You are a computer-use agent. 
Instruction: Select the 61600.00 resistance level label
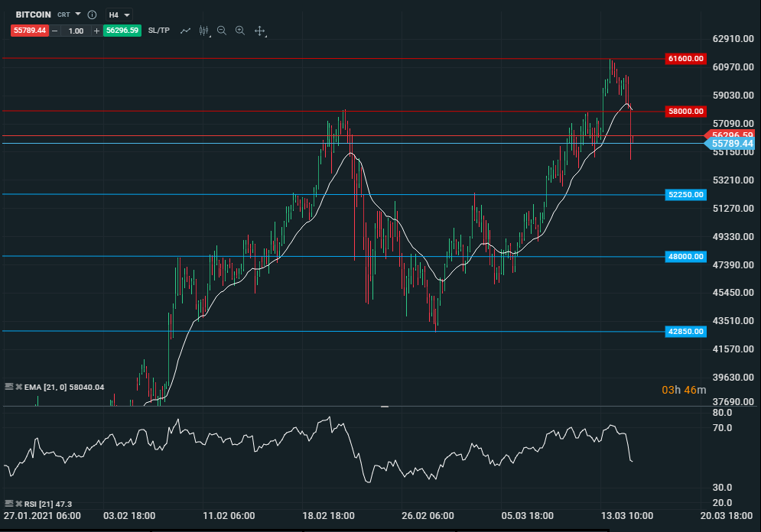click(x=685, y=59)
